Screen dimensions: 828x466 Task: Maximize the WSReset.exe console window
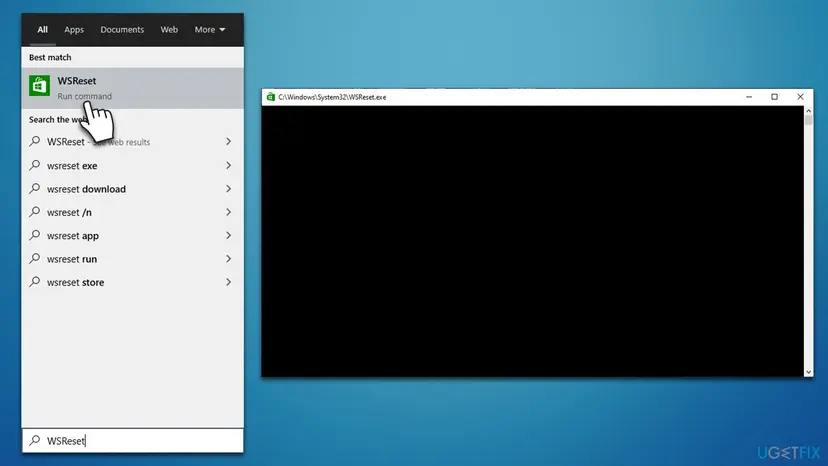(775, 97)
